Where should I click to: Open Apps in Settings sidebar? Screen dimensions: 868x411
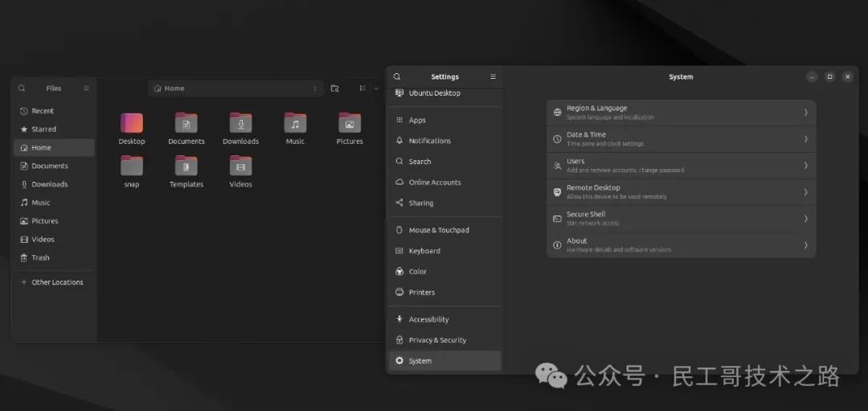pos(445,120)
